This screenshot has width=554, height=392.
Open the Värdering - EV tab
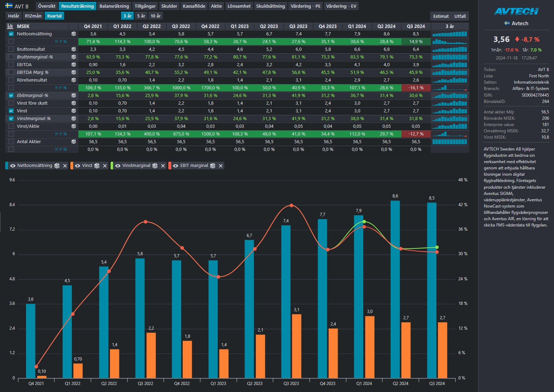click(x=341, y=6)
